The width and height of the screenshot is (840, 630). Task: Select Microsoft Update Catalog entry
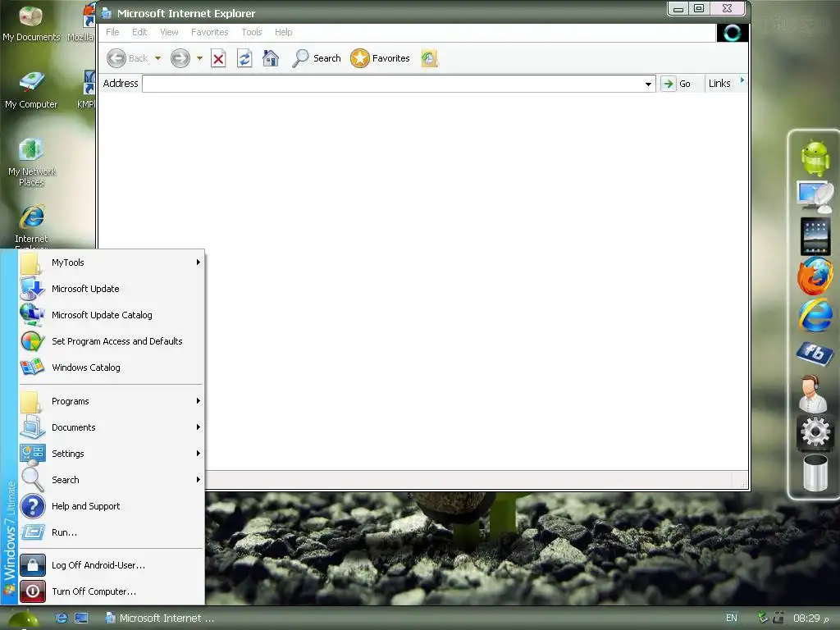pyautogui.click(x=112, y=315)
